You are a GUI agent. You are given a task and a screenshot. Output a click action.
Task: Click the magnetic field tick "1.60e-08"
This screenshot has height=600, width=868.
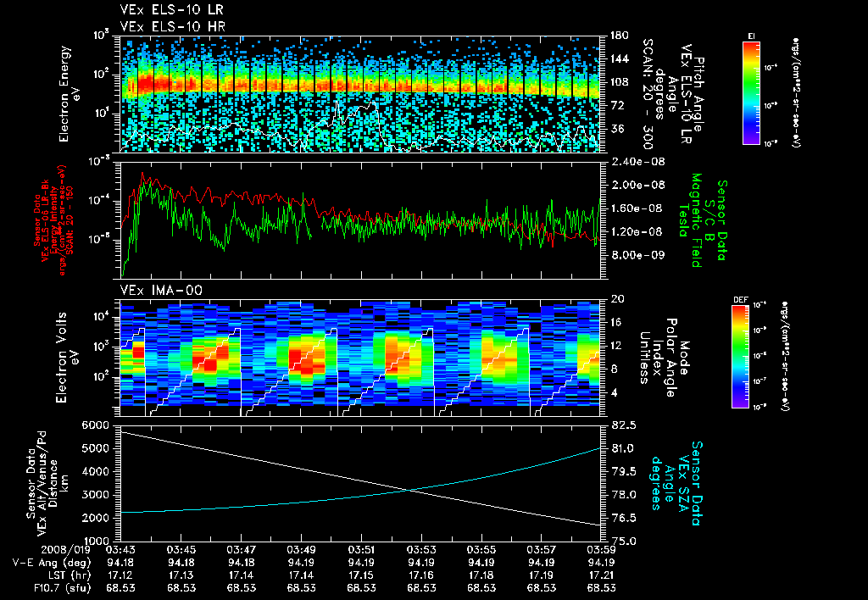[637, 208]
